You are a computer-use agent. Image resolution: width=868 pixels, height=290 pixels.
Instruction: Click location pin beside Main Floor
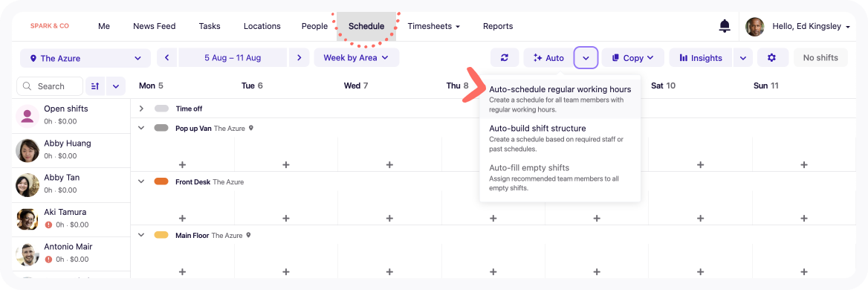pyautogui.click(x=248, y=235)
